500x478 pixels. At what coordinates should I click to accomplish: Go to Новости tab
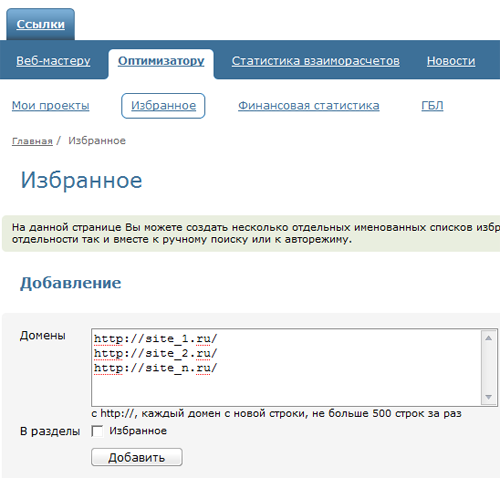451,61
